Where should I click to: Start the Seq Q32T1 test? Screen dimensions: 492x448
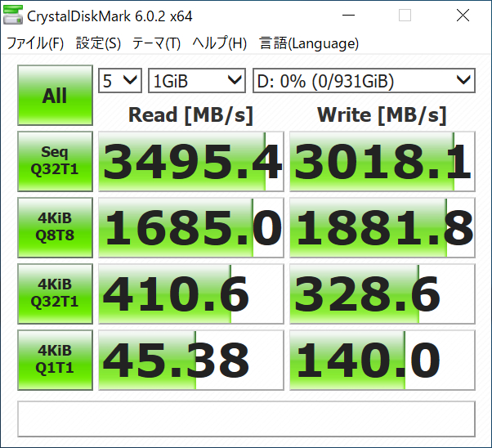pos(55,161)
